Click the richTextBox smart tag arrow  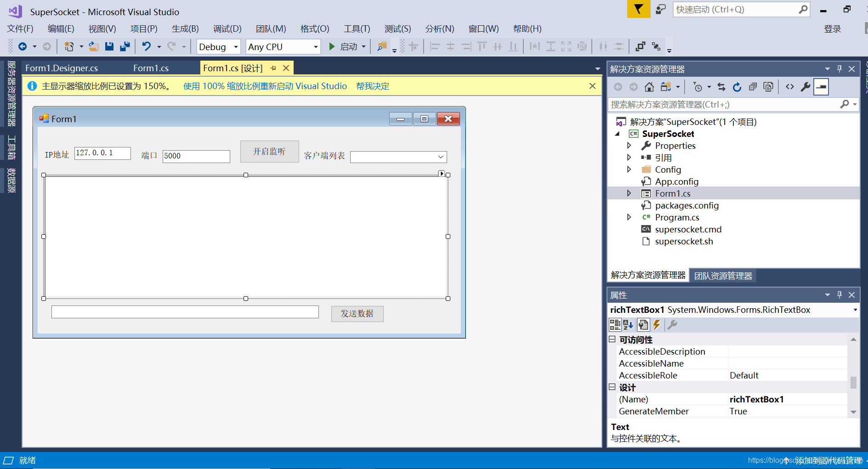tap(442, 174)
